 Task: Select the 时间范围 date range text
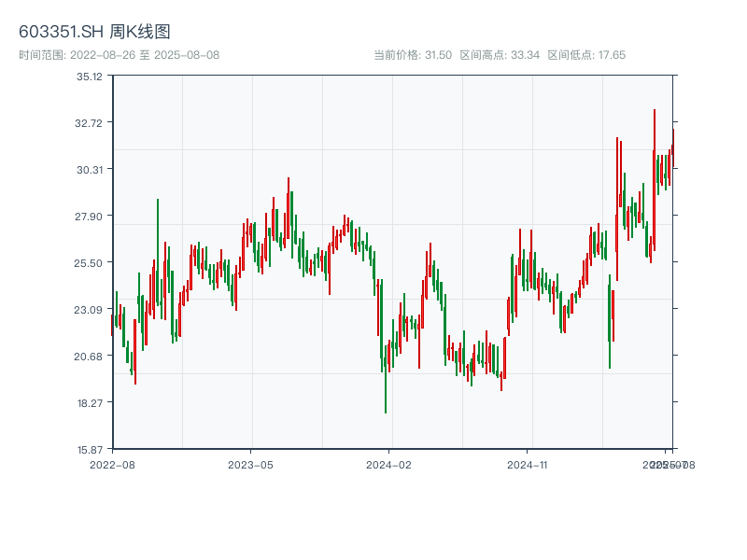(x=120, y=55)
